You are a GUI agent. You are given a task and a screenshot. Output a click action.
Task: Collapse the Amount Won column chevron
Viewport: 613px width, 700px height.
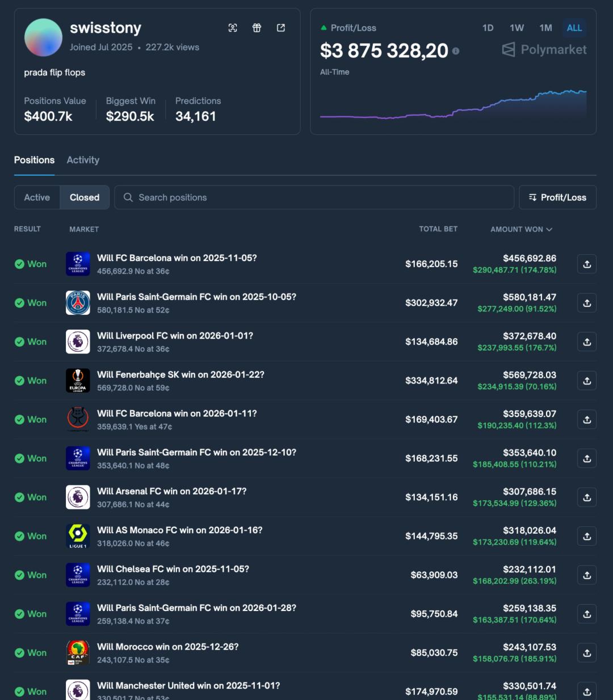tap(549, 229)
